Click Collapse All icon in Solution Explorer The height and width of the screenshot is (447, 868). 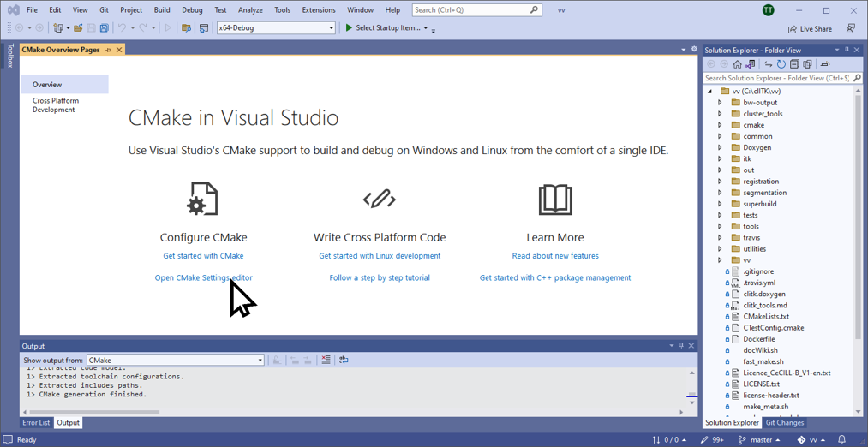794,64
